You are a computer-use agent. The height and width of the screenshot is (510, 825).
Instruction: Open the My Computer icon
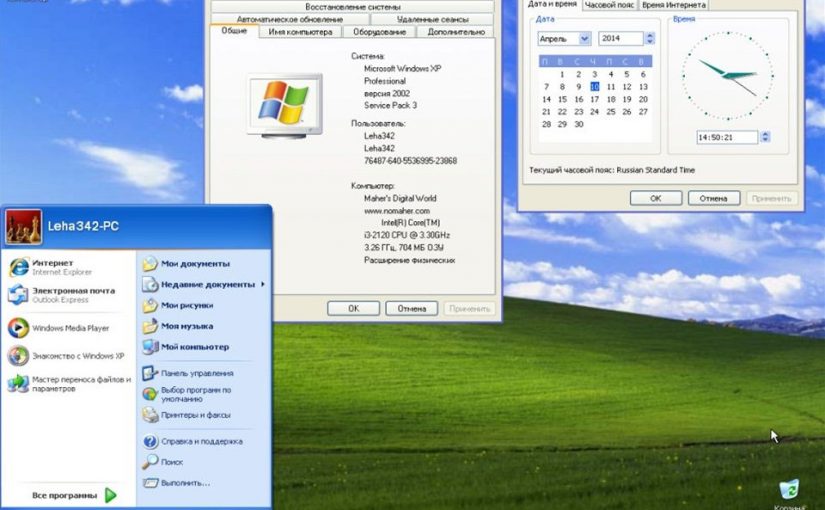[x=150, y=347]
